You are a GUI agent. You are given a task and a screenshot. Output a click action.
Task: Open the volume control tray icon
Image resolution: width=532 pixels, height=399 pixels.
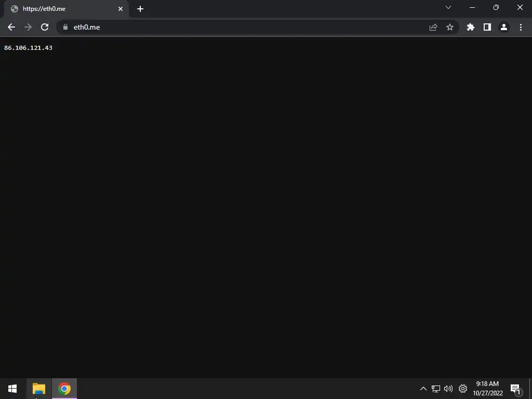click(448, 389)
